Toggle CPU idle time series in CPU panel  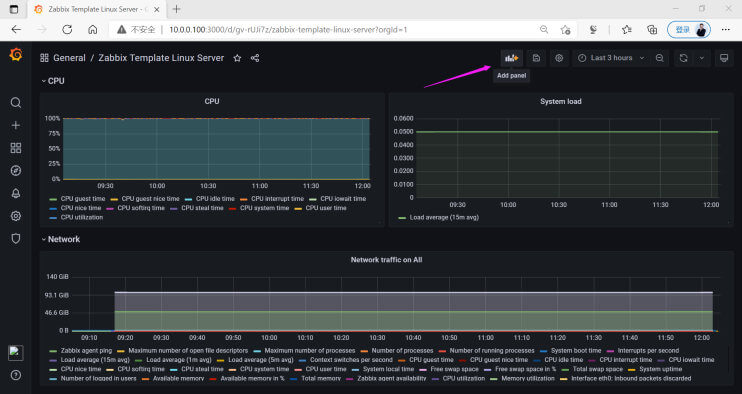pyautogui.click(x=215, y=199)
